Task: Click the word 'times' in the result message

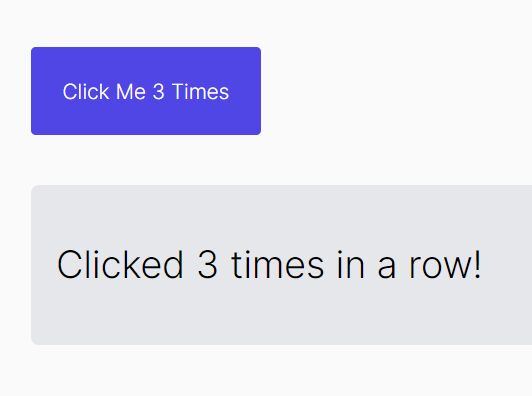Action: click(278, 264)
